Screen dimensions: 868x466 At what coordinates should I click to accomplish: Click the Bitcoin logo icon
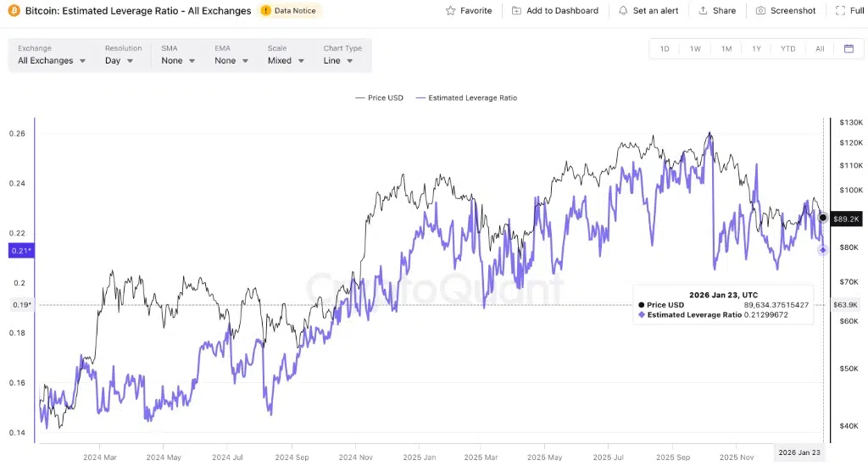coord(14,11)
